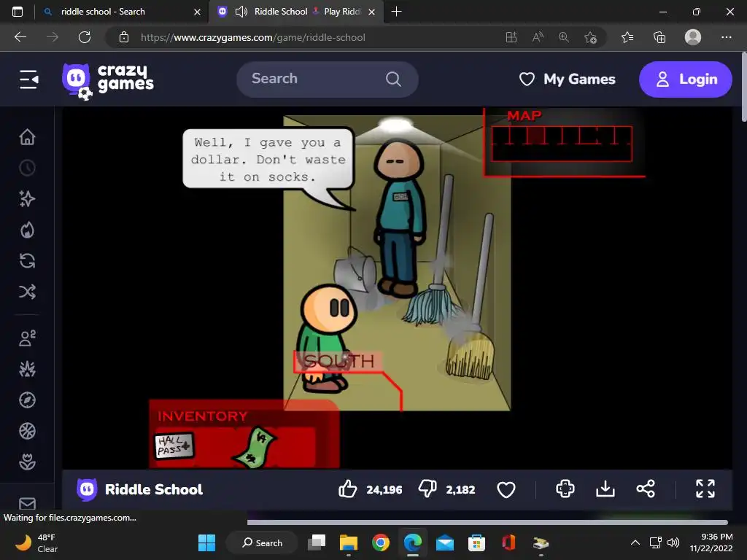Focus the CrazyGames Search field
This screenshot has height=560, width=747.
click(328, 79)
